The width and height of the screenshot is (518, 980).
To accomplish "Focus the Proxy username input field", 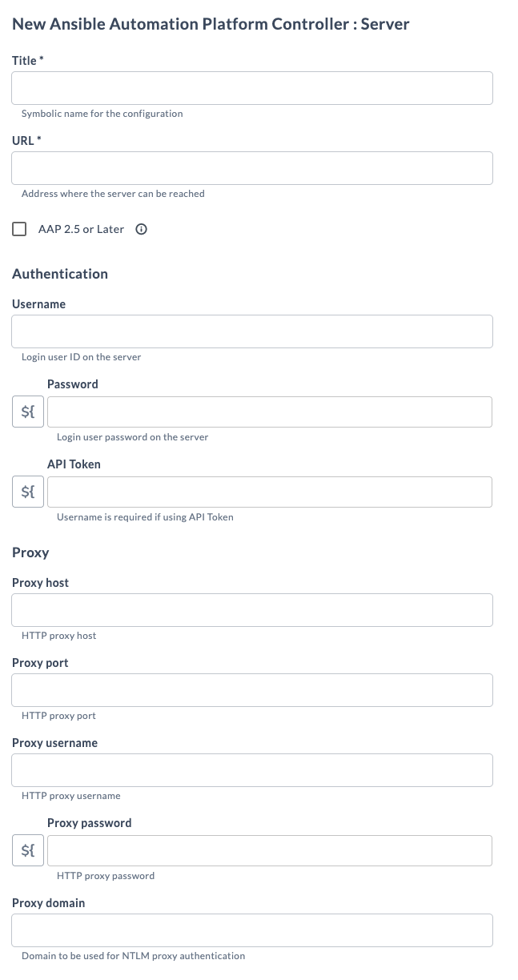I will pos(252,770).
